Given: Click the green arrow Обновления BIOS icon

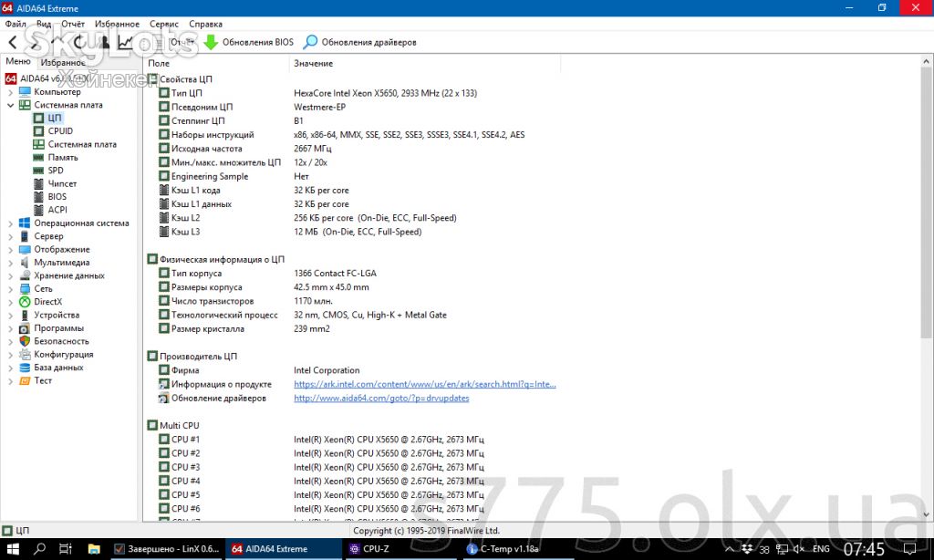Looking at the screenshot, I should [x=211, y=42].
